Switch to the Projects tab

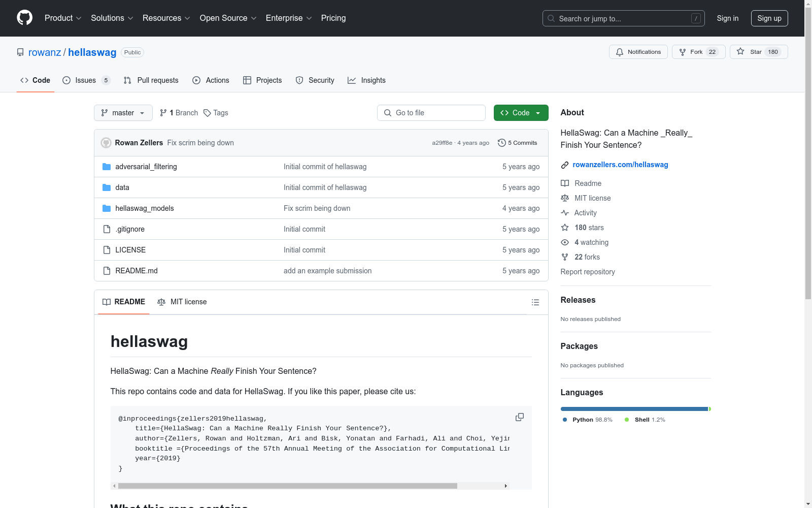[262, 80]
